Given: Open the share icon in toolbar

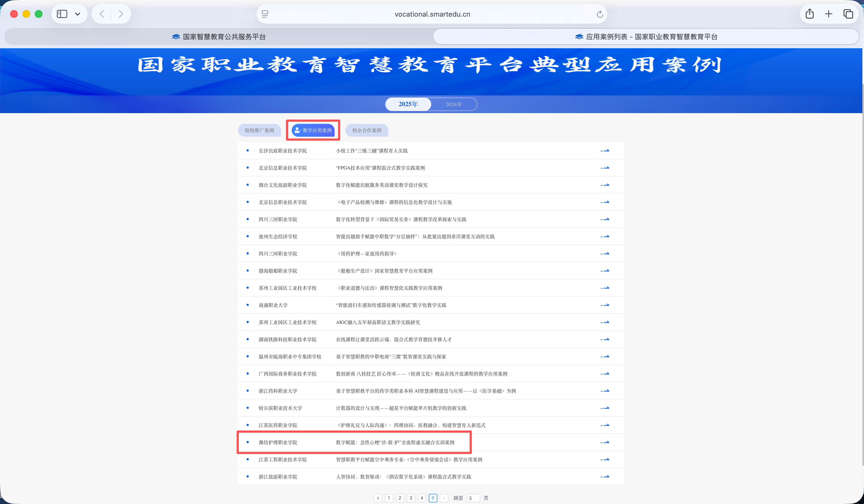Looking at the screenshot, I should point(810,14).
